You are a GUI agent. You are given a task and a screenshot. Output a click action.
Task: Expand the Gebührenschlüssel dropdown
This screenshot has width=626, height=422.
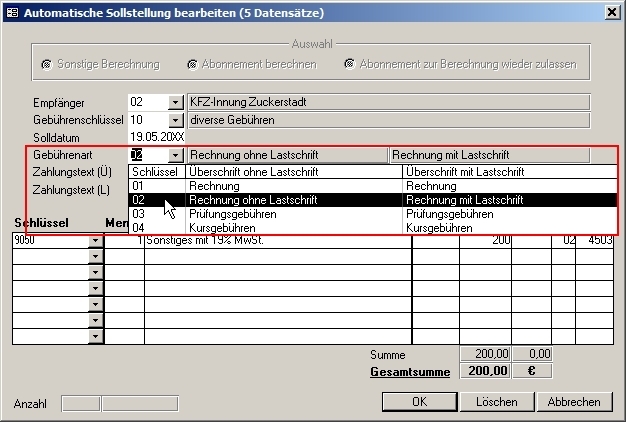(175, 120)
